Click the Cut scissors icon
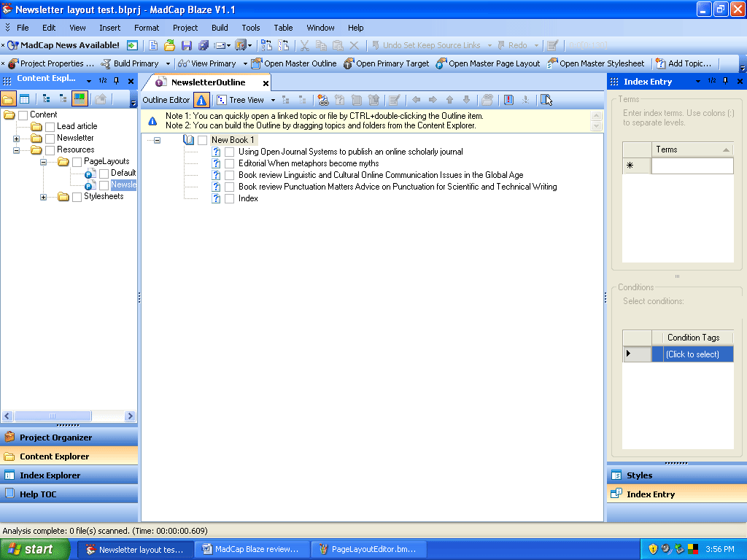 coord(304,45)
